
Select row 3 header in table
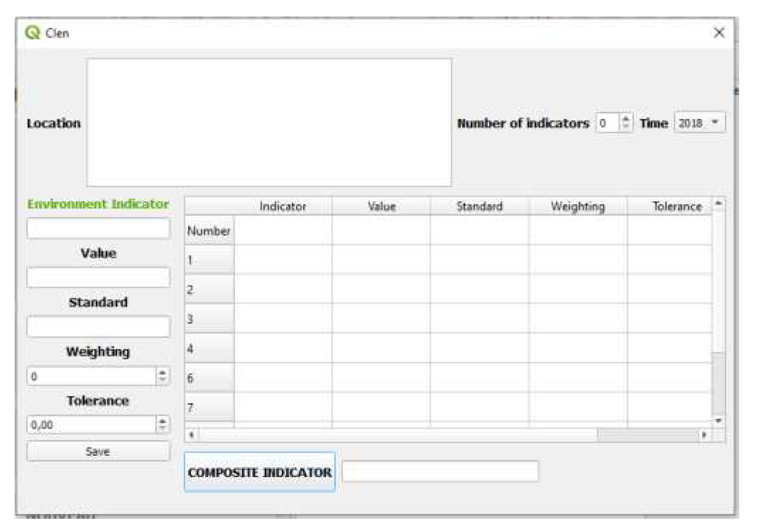pyautogui.click(x=209, y=319)
